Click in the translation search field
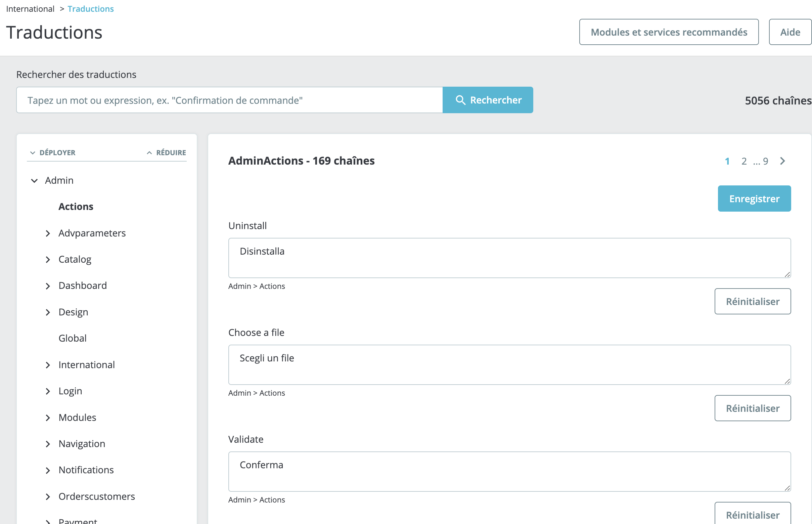Screen dimensions: 812x524 tap(230, 100)
